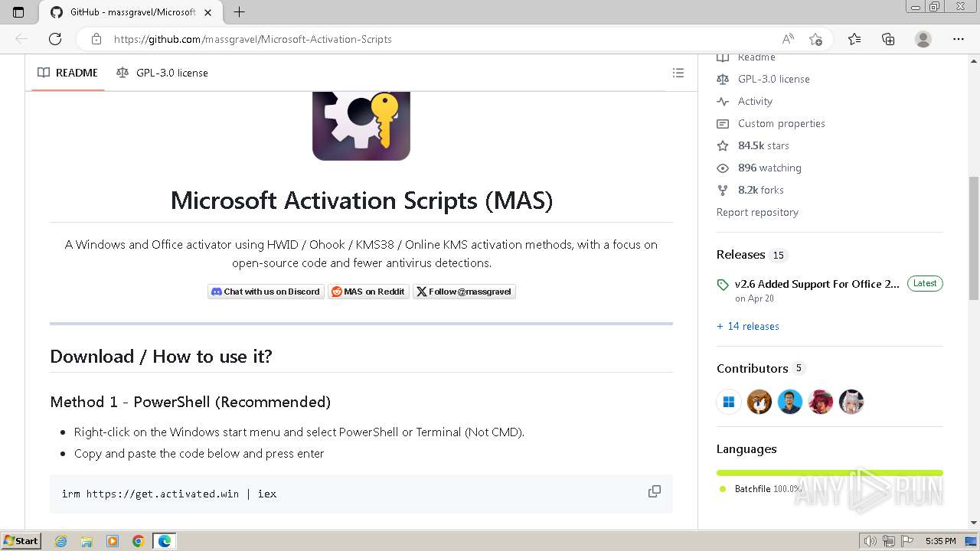
Task: Click the Microsoft Activation Scripts (MAS) heading
Action: (361, 200)
